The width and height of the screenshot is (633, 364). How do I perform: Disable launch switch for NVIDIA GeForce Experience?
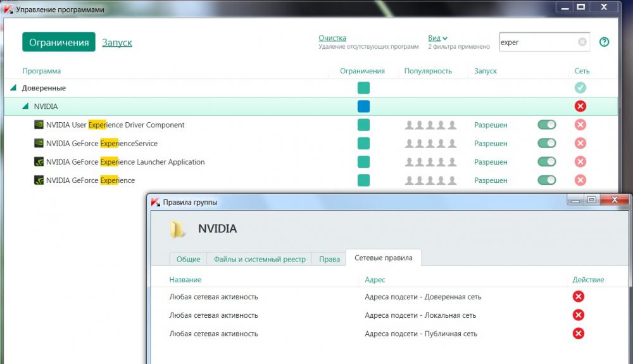[546, 180]
